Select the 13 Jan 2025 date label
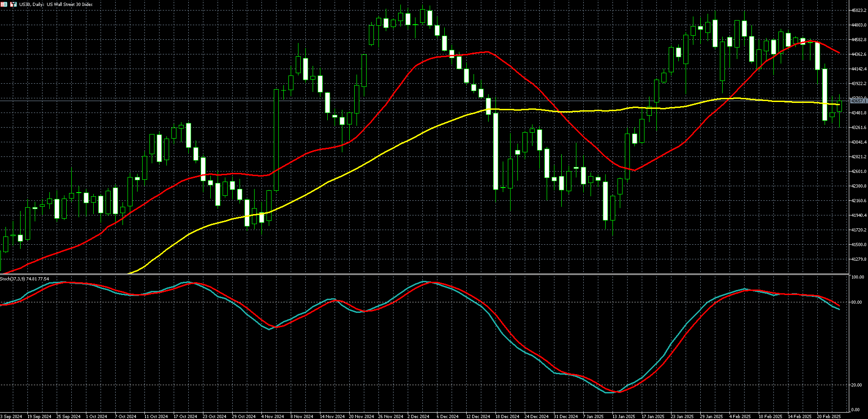868x419 pixels. pos(624,416)
